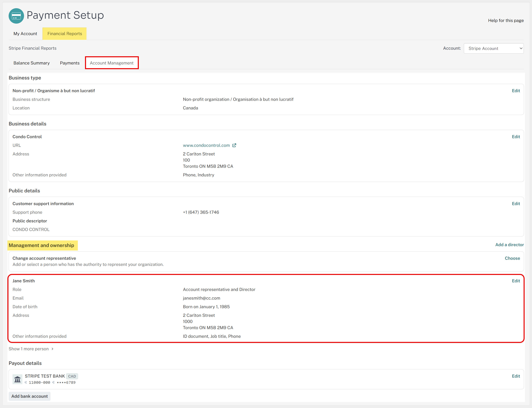Viewport: 532px width, 408px height.
Task: Click the Payment Setup card icon
Action: click(16, 16)
